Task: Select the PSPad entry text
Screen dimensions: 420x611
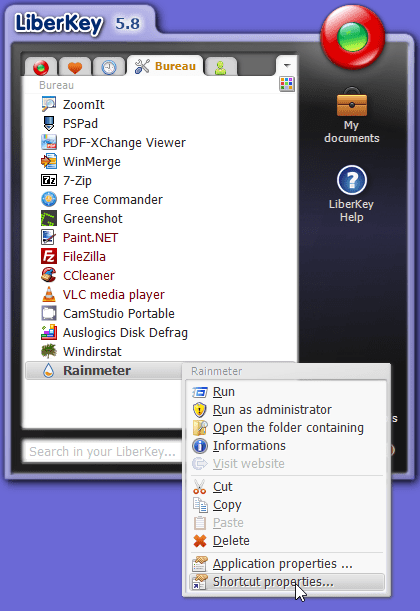Action: click(80, 124)
